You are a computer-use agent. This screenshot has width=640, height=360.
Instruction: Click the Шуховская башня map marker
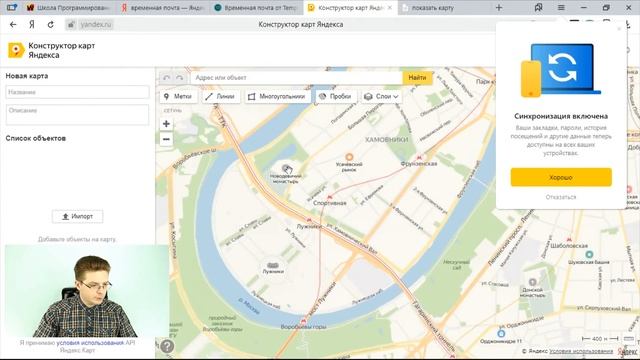click(x=589, y=254)
